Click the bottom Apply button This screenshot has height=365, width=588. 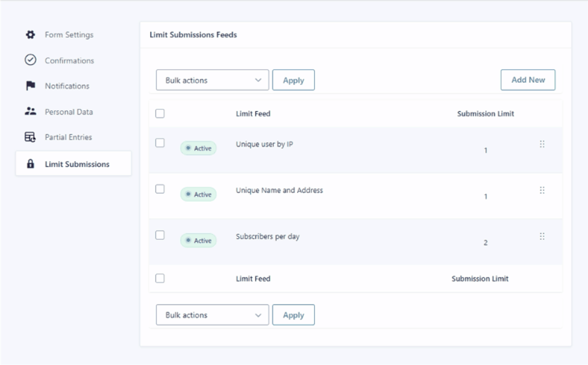[293, 315]
